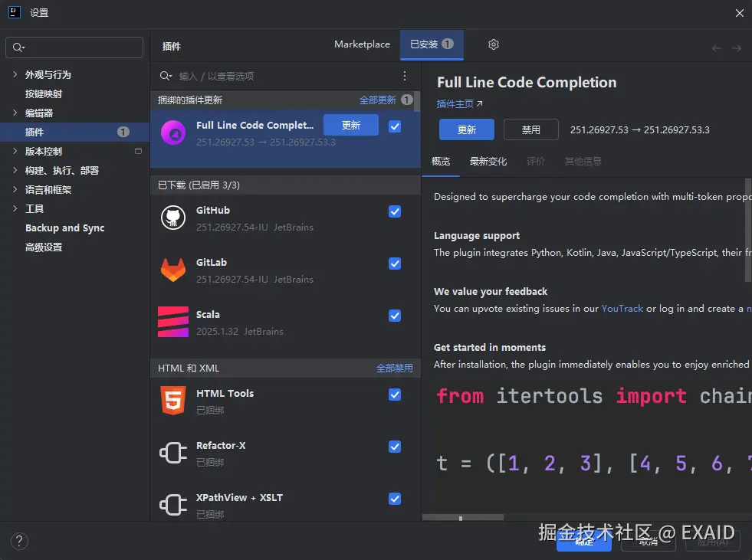
Task: Click the 更新 button in plugin details
Action: 467,130
